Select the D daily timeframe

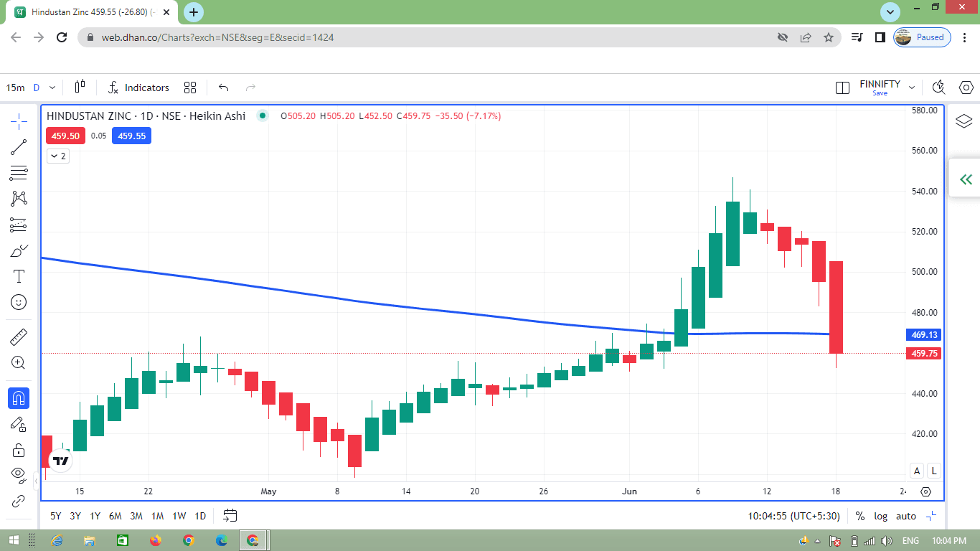click(x=36, y=88)
